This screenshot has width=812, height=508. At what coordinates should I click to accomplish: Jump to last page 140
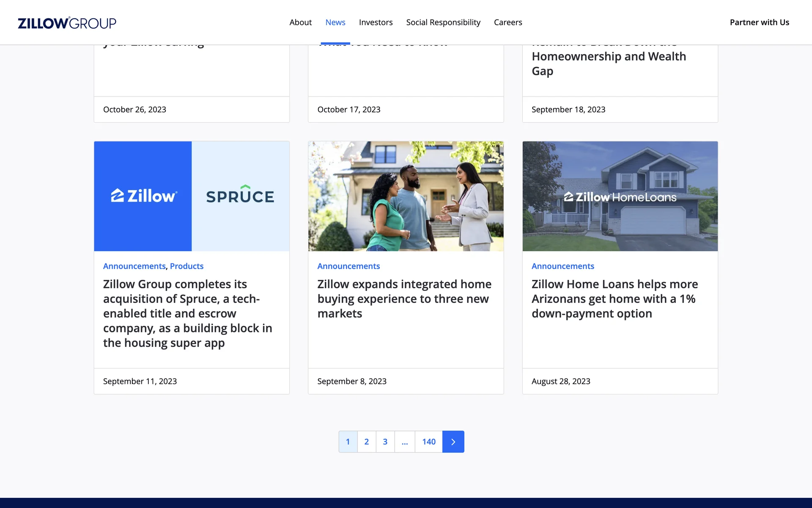[x=428, y=442]
